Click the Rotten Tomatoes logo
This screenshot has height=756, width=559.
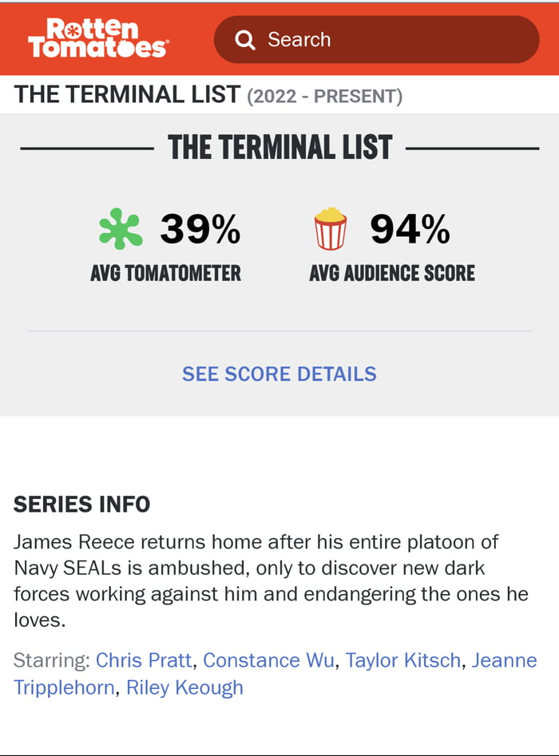coord(97,38)
